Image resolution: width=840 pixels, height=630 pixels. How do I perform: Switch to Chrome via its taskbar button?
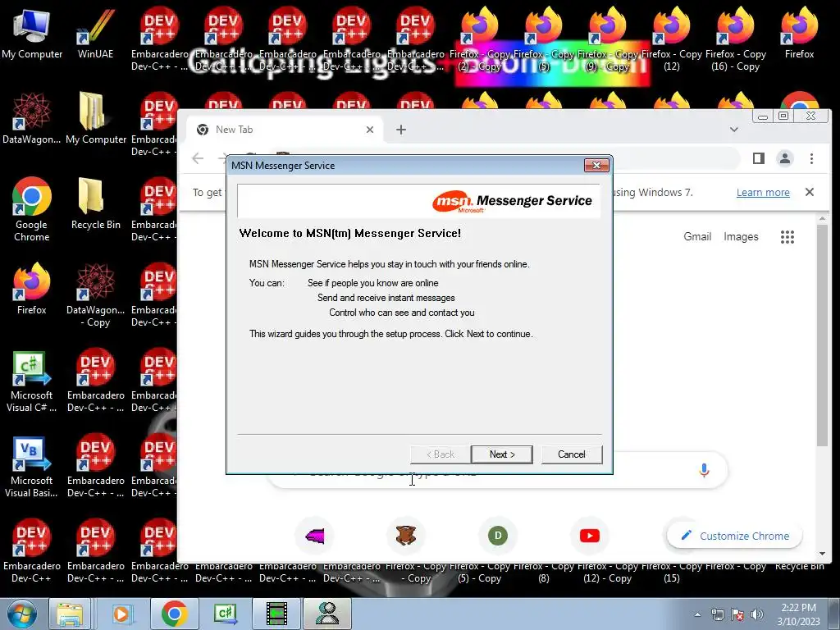point(174,614)
